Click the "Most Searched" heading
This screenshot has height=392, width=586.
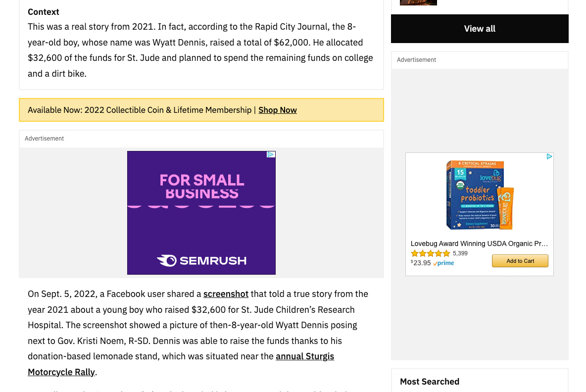tap(430, 381)
